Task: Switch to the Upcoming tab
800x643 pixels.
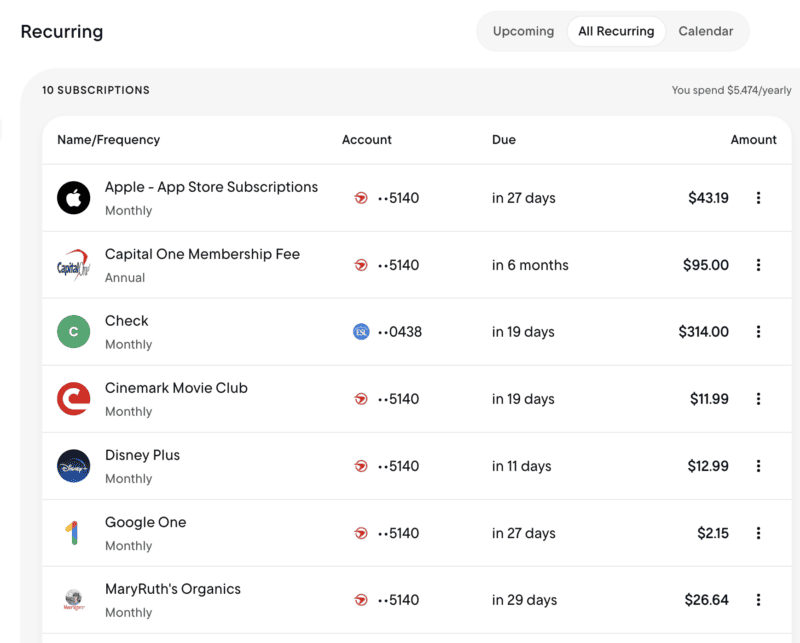Action: 523,31
